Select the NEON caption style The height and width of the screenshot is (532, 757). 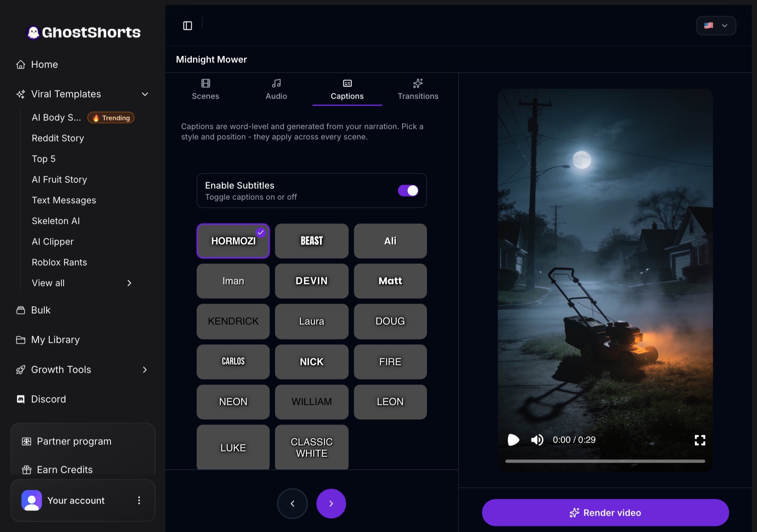pyautogui.click(x=233, y=402)
